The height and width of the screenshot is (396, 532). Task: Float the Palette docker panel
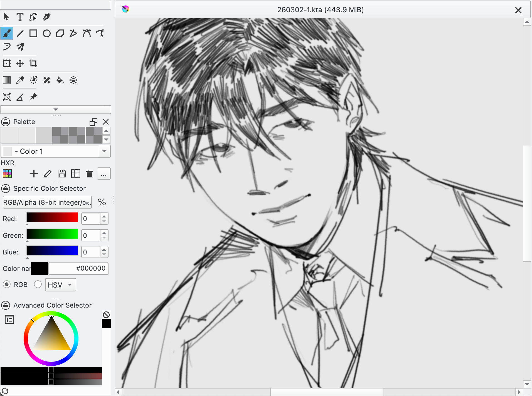(x=93, y=122)
